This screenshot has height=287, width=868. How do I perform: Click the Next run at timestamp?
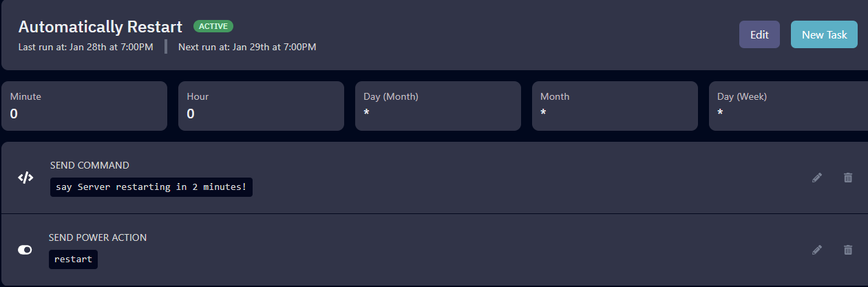247,47
